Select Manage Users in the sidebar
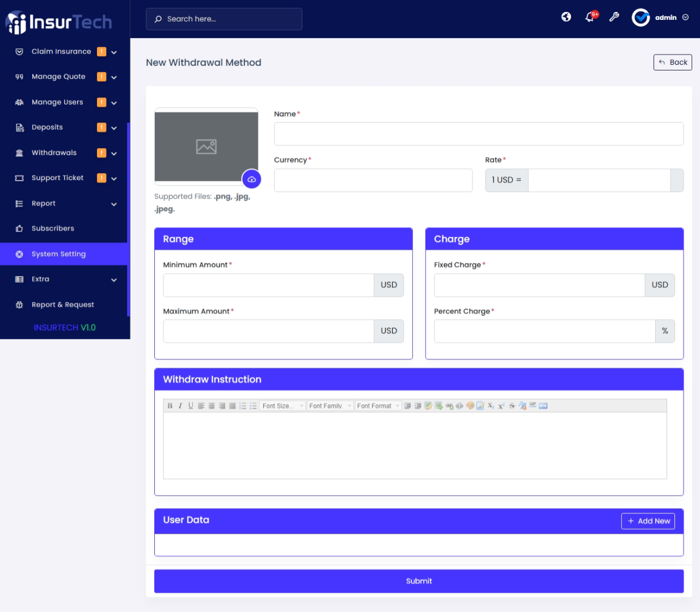This screenshot has width=700, height=612. [64, 102]
